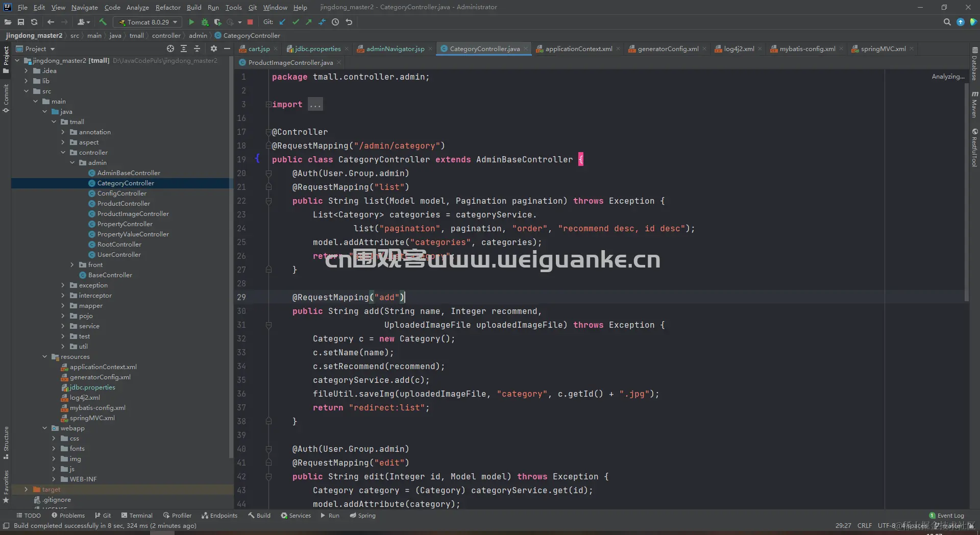Stop the running Tomcat process
The image size is (980, 535).
pyautogui.click(x=250, y=22)
